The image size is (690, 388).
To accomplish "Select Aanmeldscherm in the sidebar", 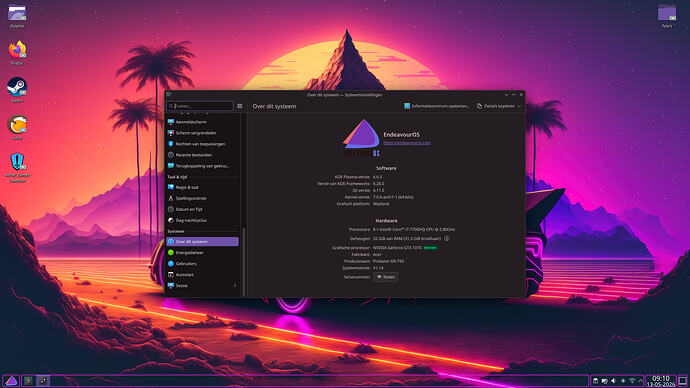I will click(202, 122).
